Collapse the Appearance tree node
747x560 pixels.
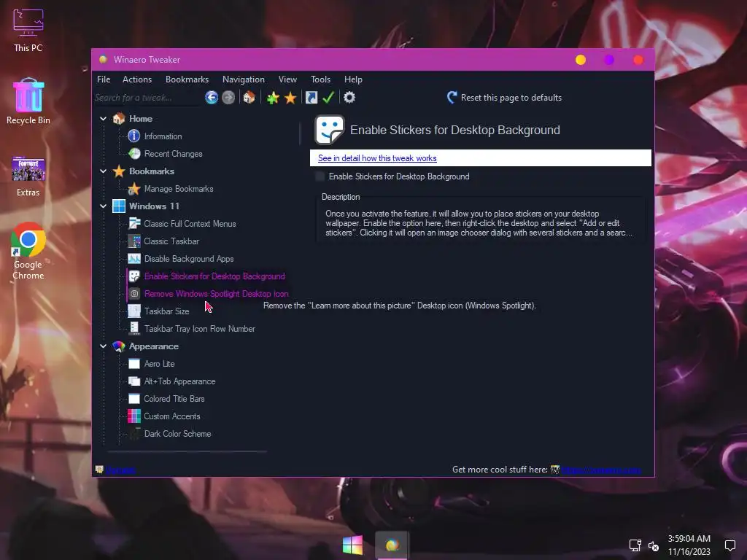pos(104,346)
